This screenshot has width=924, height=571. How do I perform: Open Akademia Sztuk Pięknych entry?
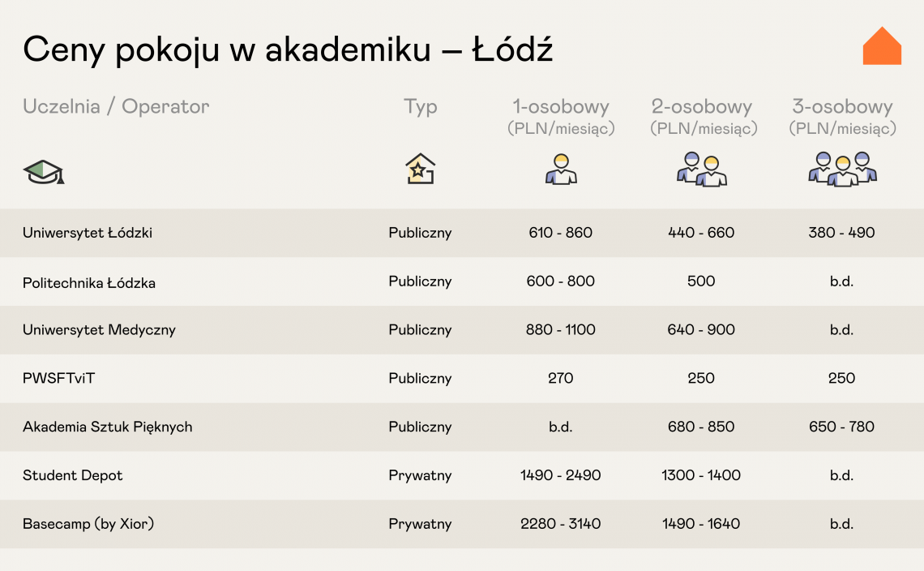108,427
